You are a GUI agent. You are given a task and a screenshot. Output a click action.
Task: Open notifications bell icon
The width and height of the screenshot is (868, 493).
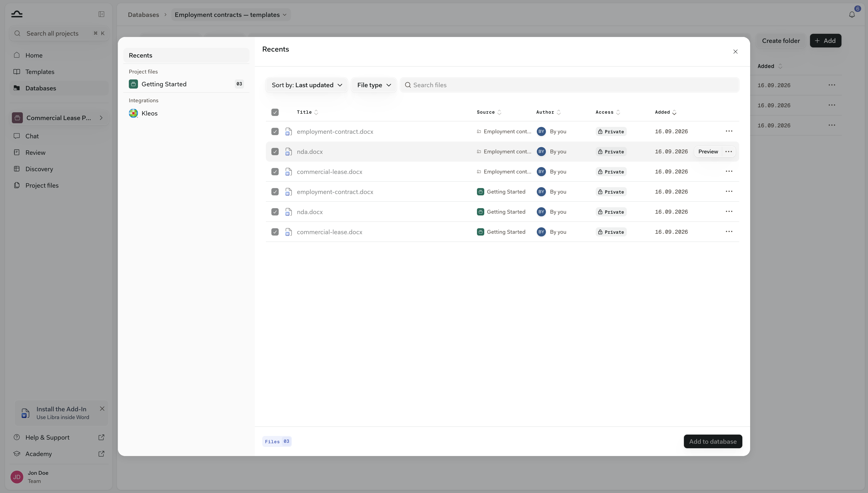(x=852, y=15)
